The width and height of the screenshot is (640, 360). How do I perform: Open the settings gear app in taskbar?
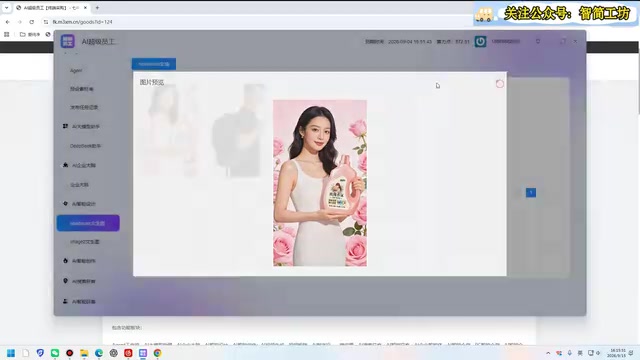click(113, 353)
